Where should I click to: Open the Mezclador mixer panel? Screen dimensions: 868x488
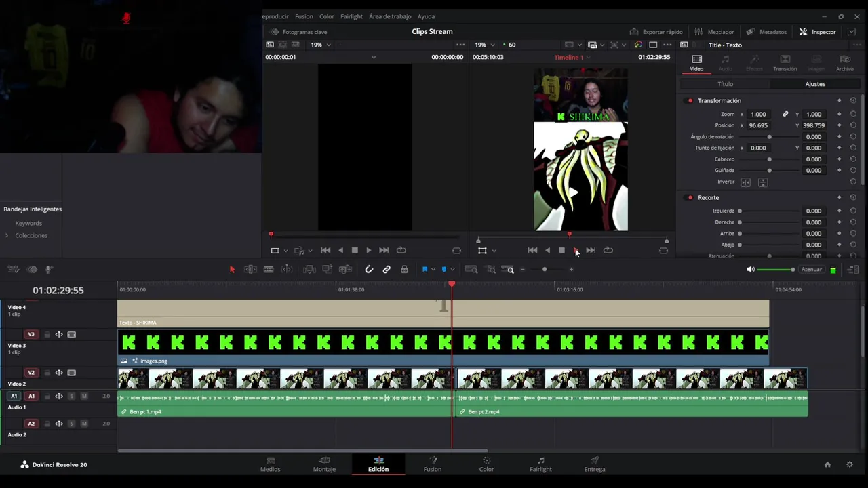(714, 32)
